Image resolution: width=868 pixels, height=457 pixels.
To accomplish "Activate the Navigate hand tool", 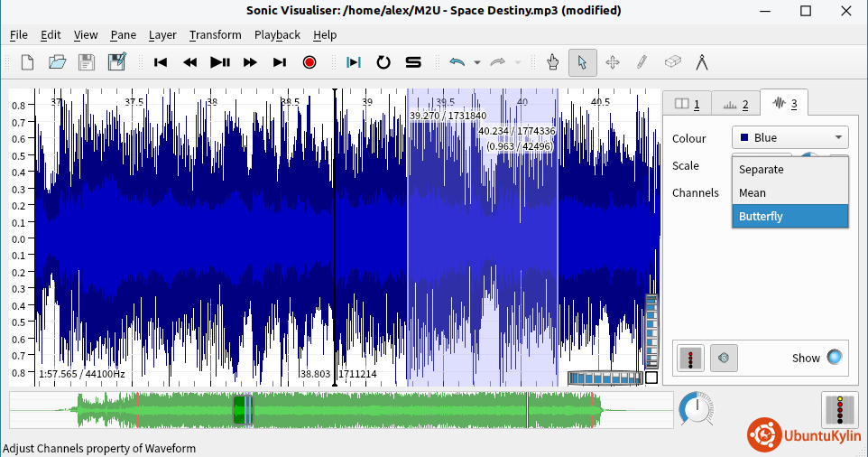I will click(553, 62).
